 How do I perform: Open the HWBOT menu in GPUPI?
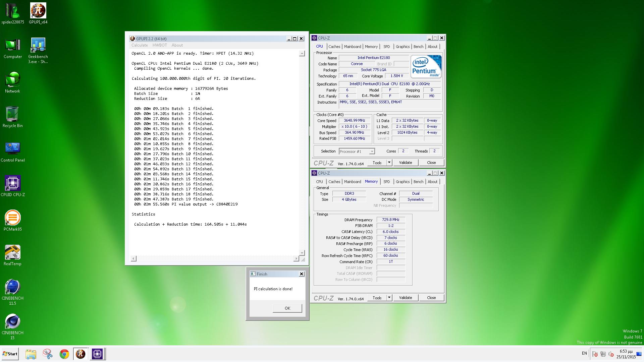[160, 45]
